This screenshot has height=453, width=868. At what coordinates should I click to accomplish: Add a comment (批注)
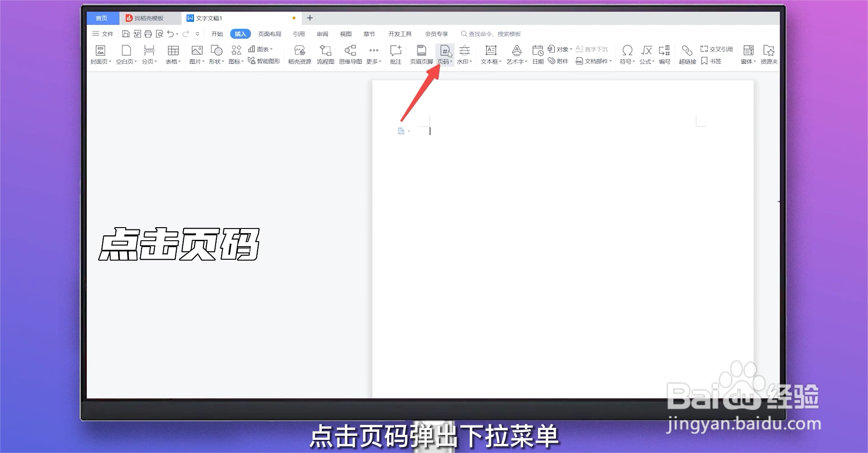click(x=396, y=55)
